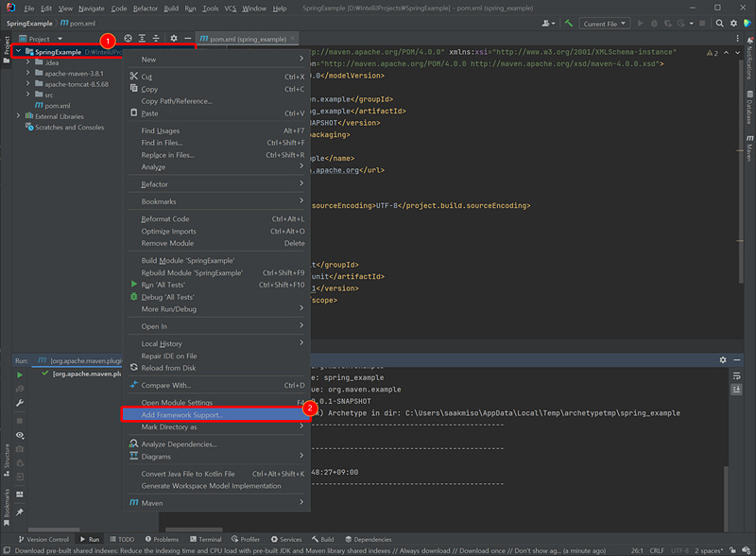Select Add Framework Support
Image resolution: width=756 pixels, height=556 pixels.
point(216,414)
